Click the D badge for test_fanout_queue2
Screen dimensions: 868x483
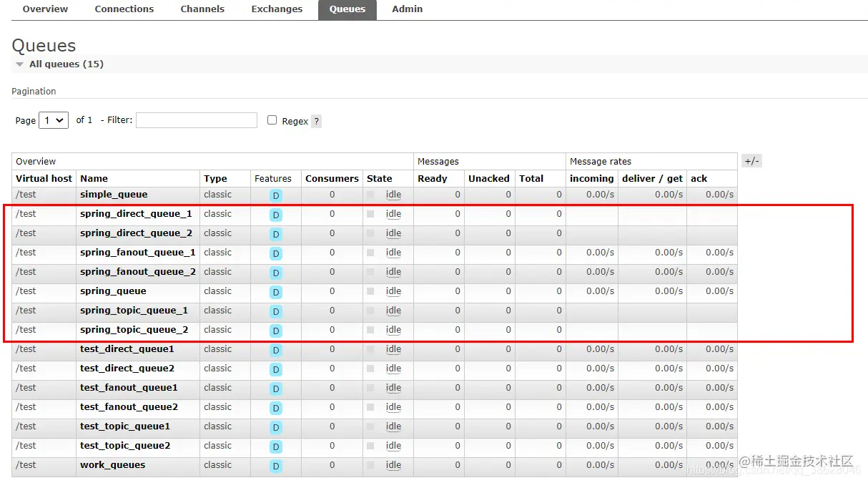coord(276,408)
